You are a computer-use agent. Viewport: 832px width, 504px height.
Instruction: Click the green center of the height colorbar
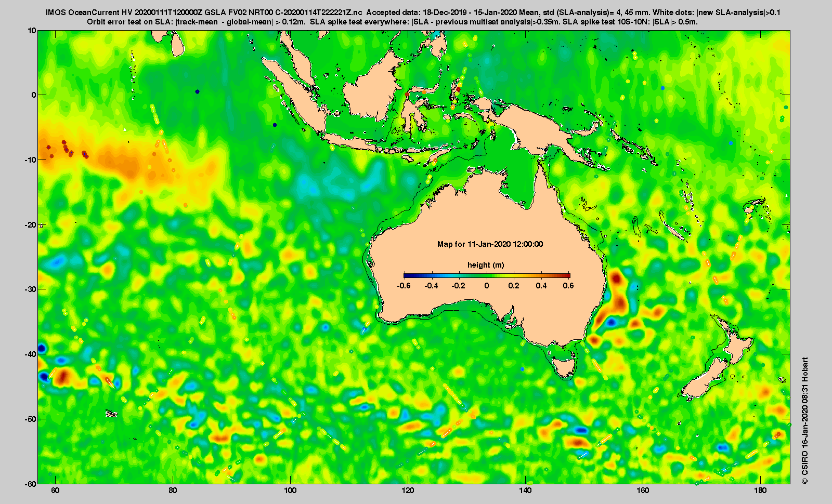(487, 275)
